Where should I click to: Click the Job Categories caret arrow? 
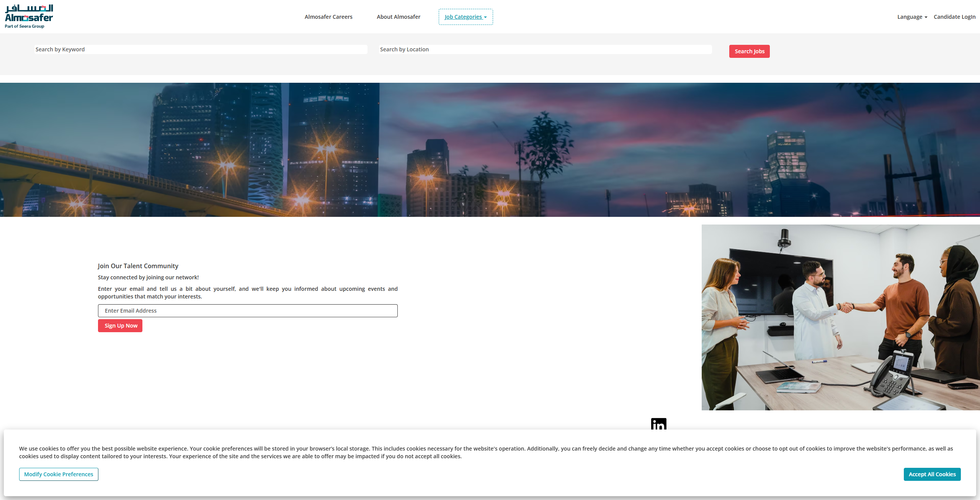tap(485, 17)
